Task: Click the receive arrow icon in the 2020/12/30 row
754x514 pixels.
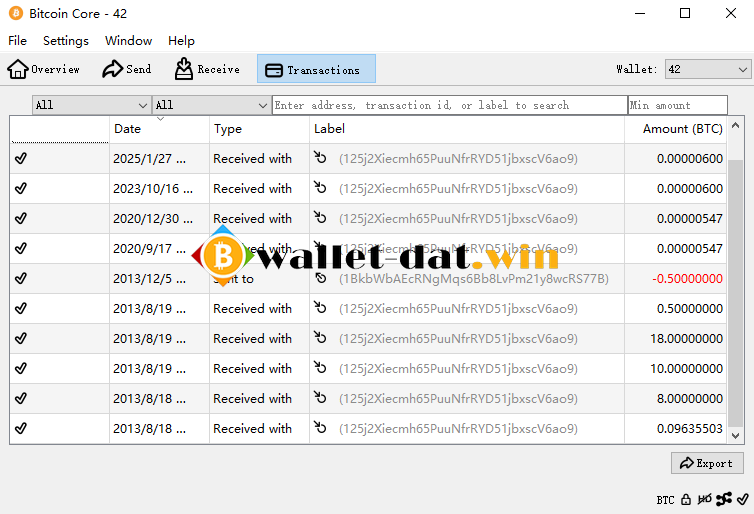Action: [320, 217]
